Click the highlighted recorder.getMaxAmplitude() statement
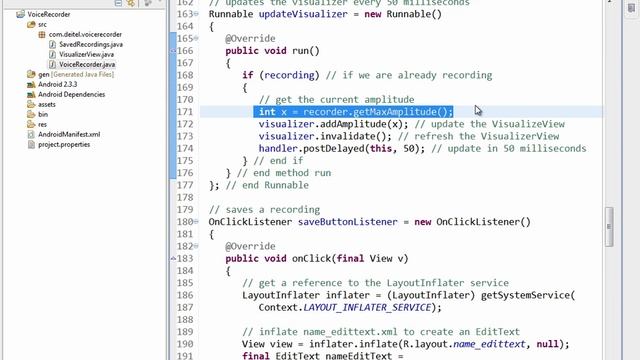Screen dimensions: 640x360 353,112
